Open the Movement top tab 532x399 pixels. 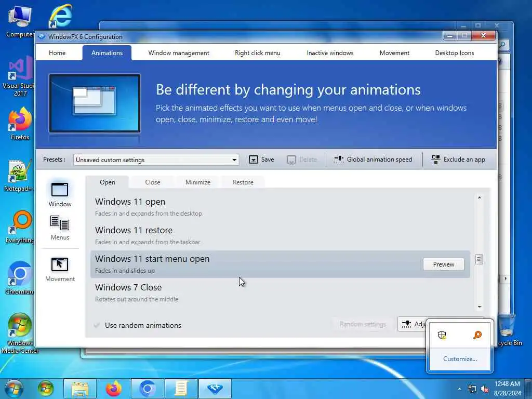pos(394,53)
